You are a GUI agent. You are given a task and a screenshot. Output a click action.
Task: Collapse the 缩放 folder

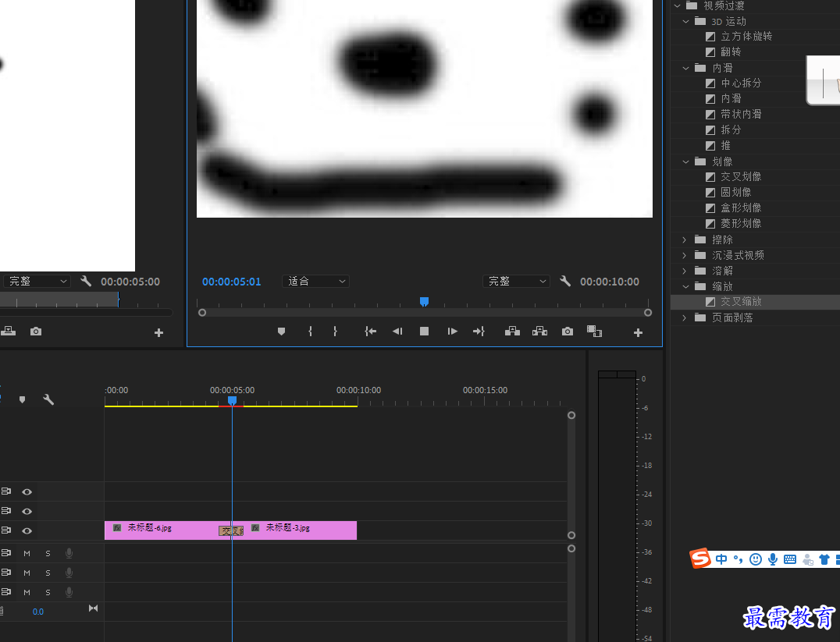(685, 286)
